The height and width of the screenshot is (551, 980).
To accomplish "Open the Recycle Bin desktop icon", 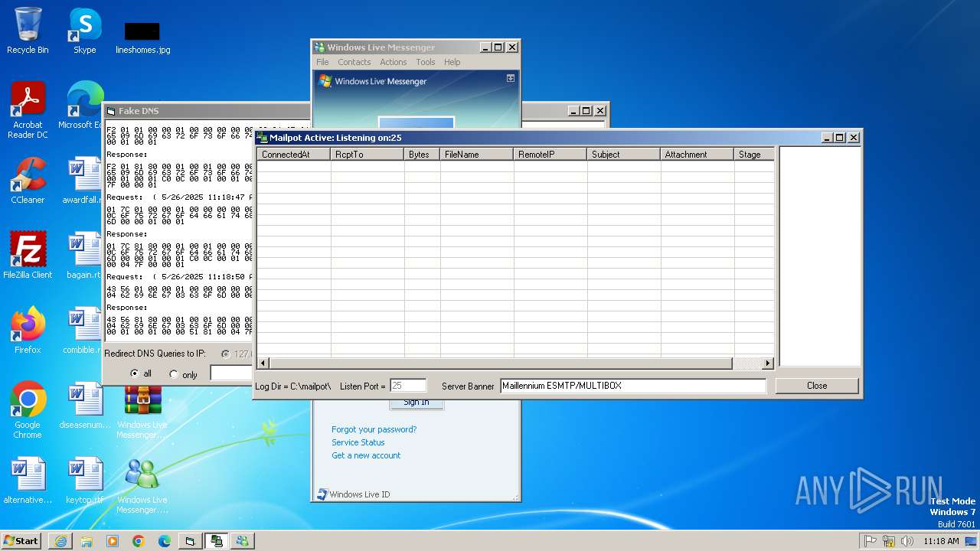I will (x=28, y=31).
